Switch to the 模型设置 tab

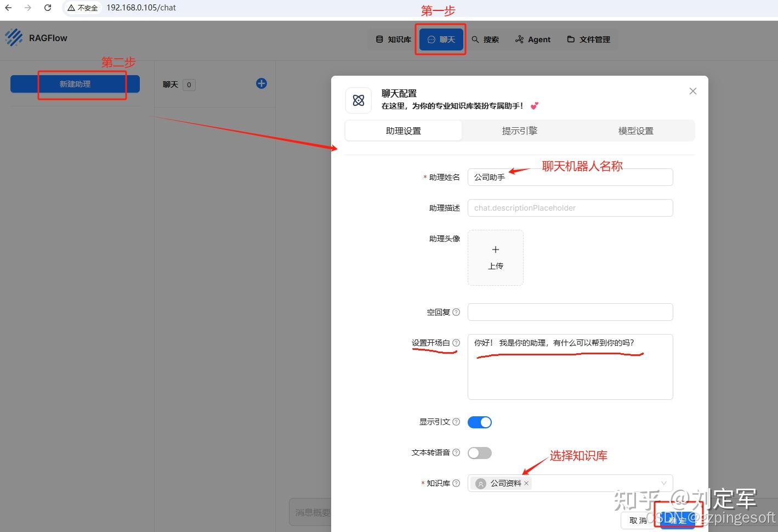pyautogui.click(x=635, y=131)
